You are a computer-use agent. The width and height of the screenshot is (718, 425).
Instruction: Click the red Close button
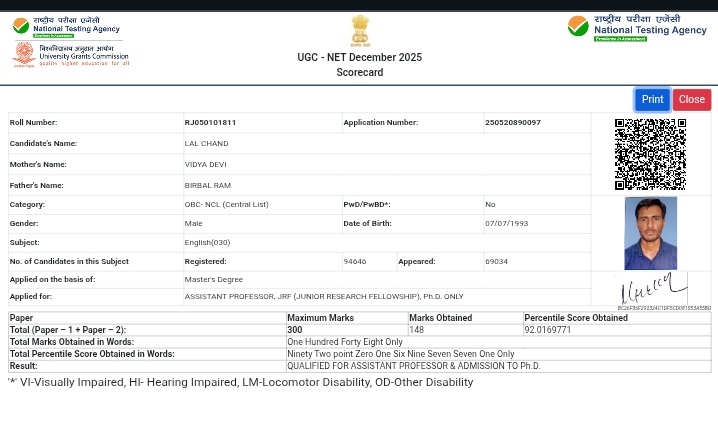tap(692, 99)
